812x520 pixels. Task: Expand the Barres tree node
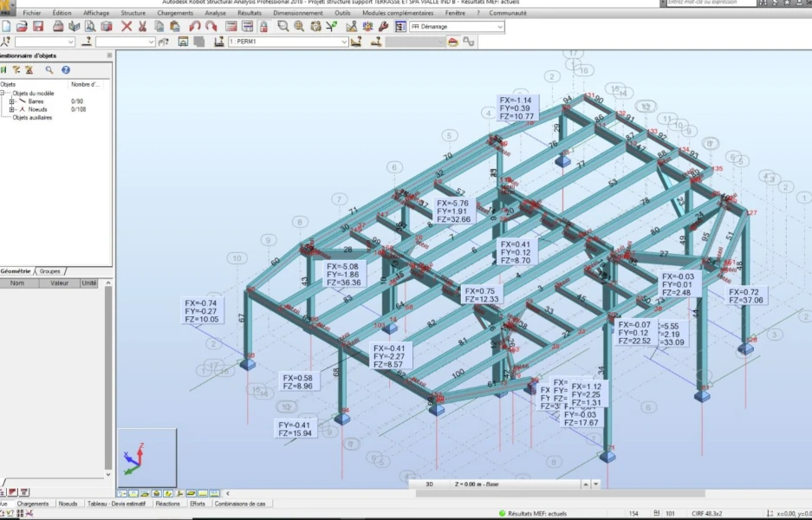coord(11,101)
